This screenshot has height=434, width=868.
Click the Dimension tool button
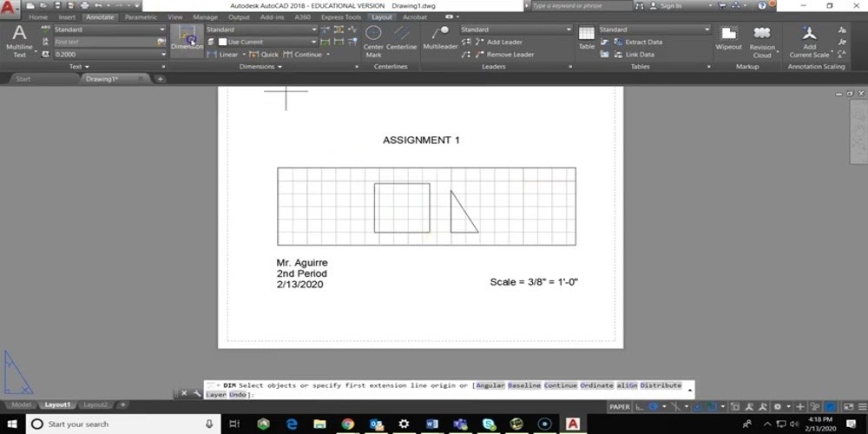pyautogui.click(x=186, y=37)
